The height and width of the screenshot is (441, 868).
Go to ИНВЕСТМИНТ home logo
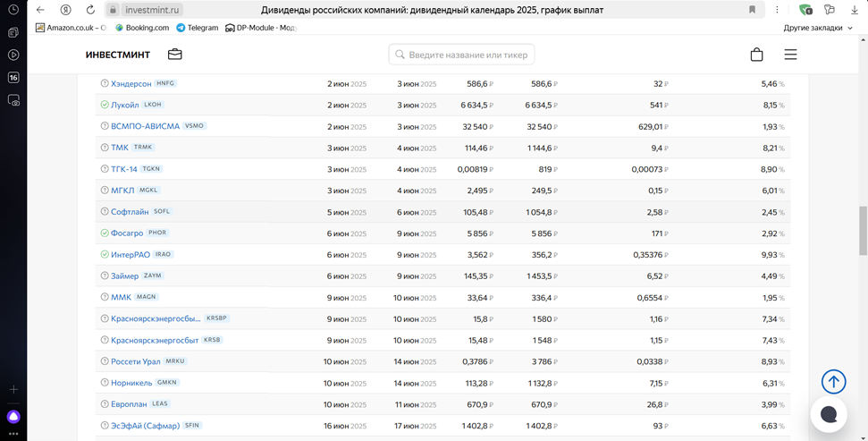point(118,55)
